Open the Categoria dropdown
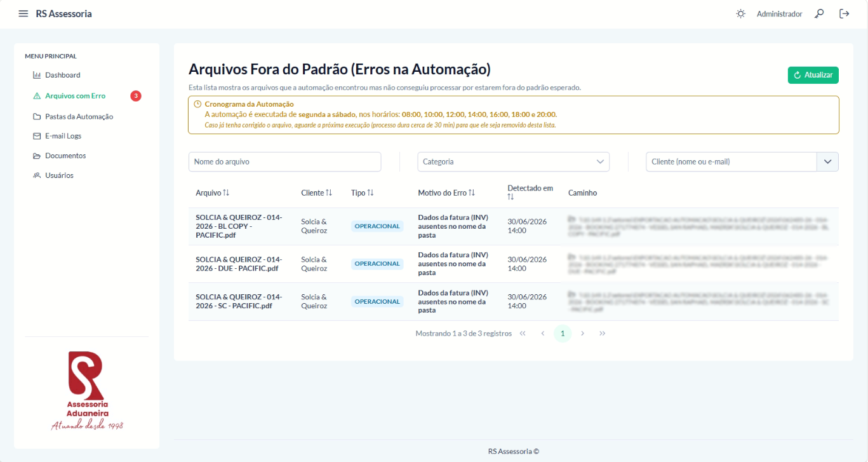The image size is (868, 462). [513, 161]
